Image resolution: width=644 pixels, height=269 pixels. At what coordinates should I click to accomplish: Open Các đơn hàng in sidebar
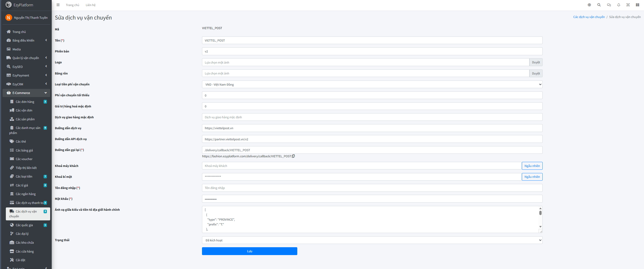[x=25, y=102]
